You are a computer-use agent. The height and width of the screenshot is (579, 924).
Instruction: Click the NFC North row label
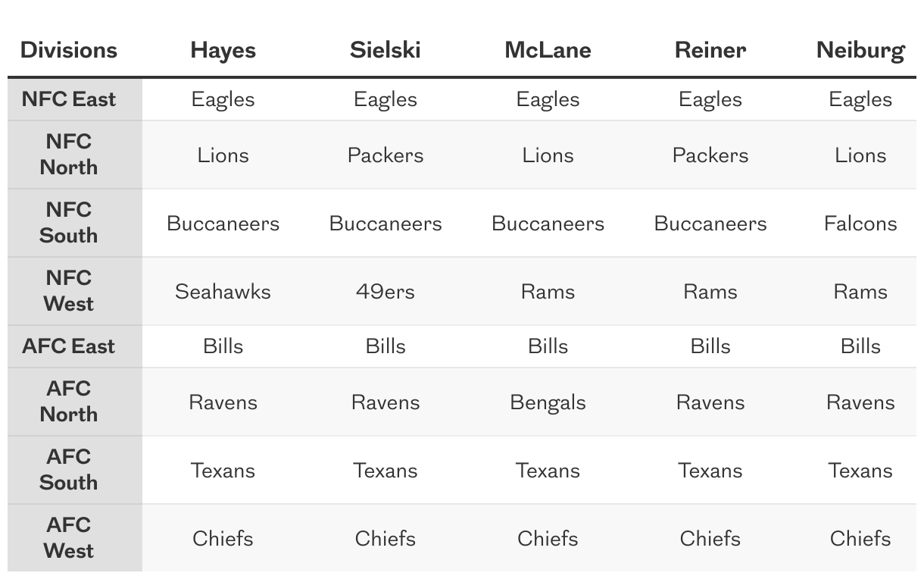(x=69, y=155)
